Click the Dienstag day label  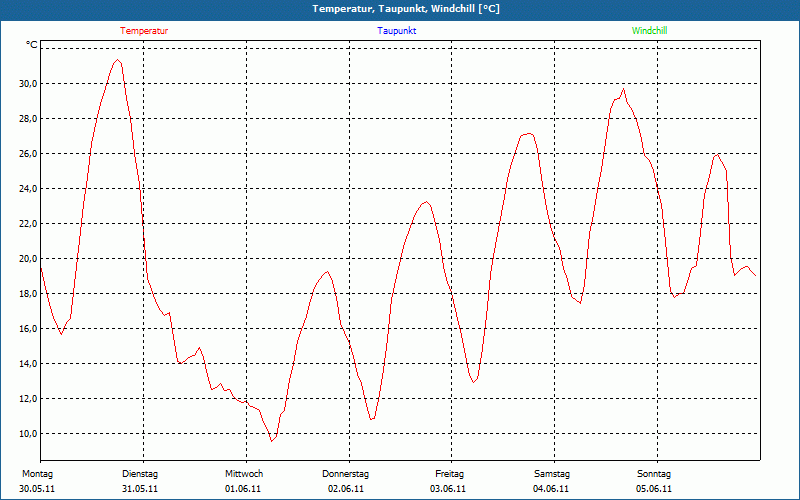140,474
